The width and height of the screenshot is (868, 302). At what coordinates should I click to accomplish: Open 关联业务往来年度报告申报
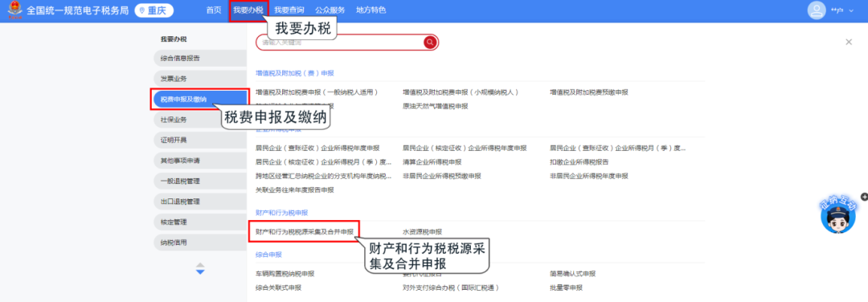coord(294,190)
